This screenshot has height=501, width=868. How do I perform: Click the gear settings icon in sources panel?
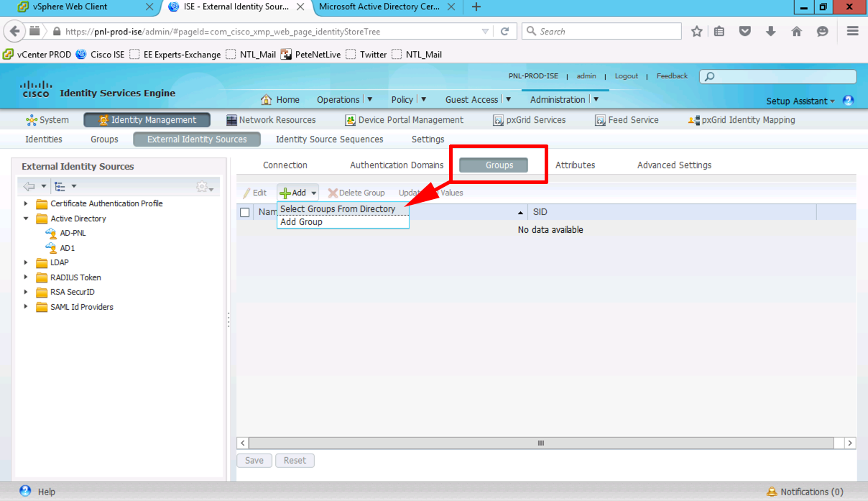pos(204,187)
